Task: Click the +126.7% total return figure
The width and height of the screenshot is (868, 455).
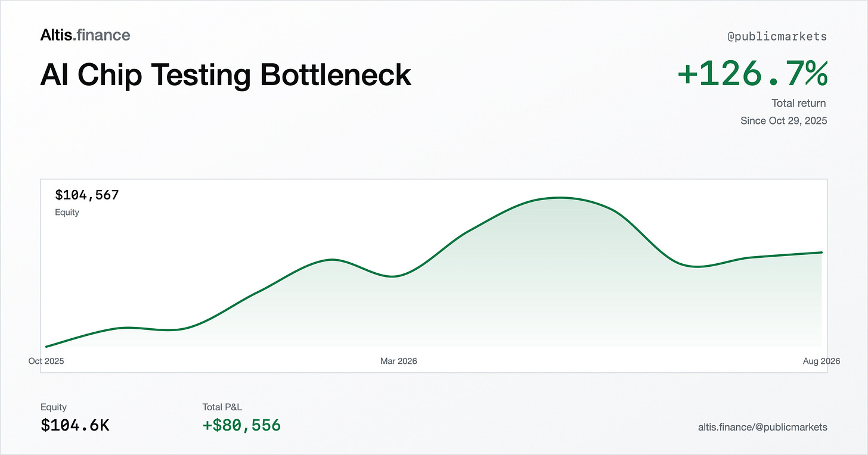Action: [x=753, y=74]
